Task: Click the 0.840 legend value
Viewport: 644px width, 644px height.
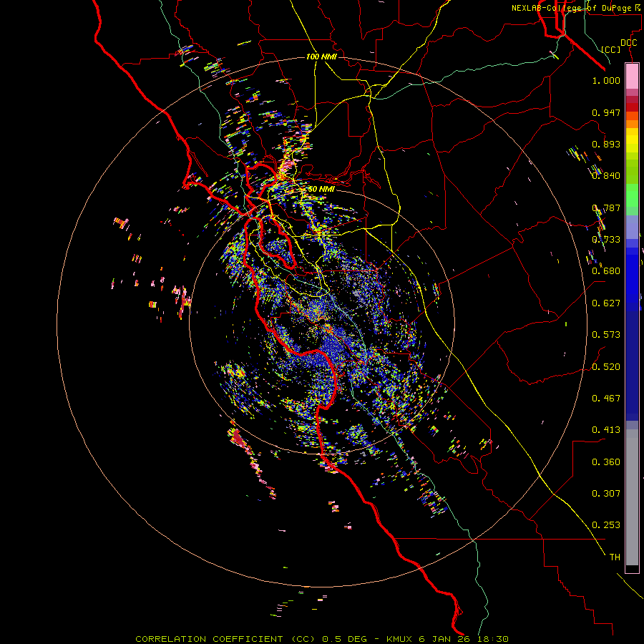Action: [606, 176]
